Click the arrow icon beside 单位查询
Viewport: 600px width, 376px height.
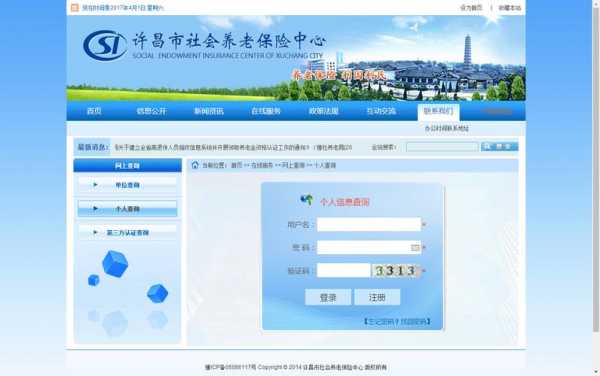(95, 185)
